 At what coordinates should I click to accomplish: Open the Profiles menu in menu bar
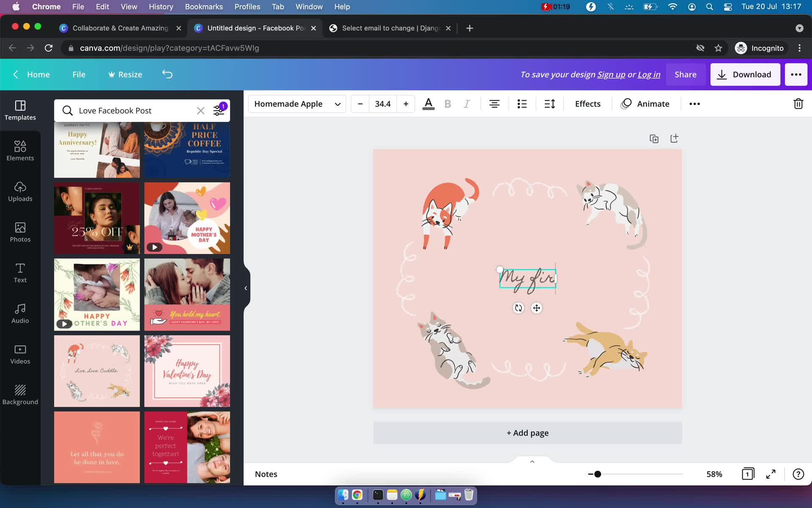(247, 7)
